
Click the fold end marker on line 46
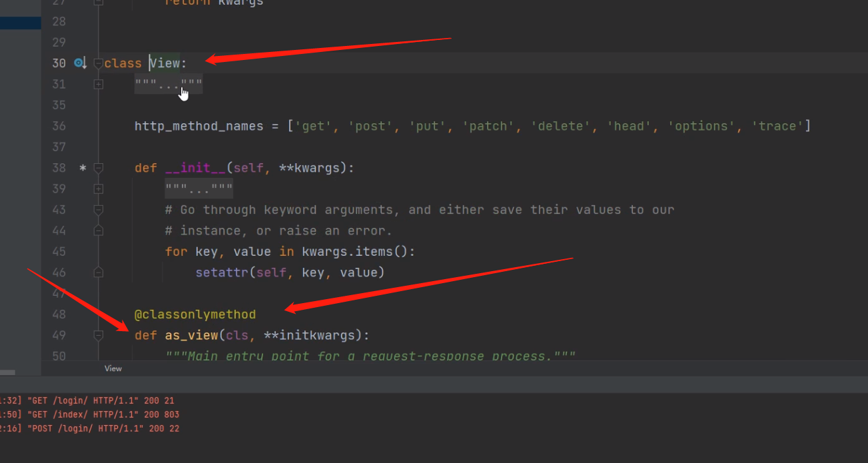[x=99, y=272]
